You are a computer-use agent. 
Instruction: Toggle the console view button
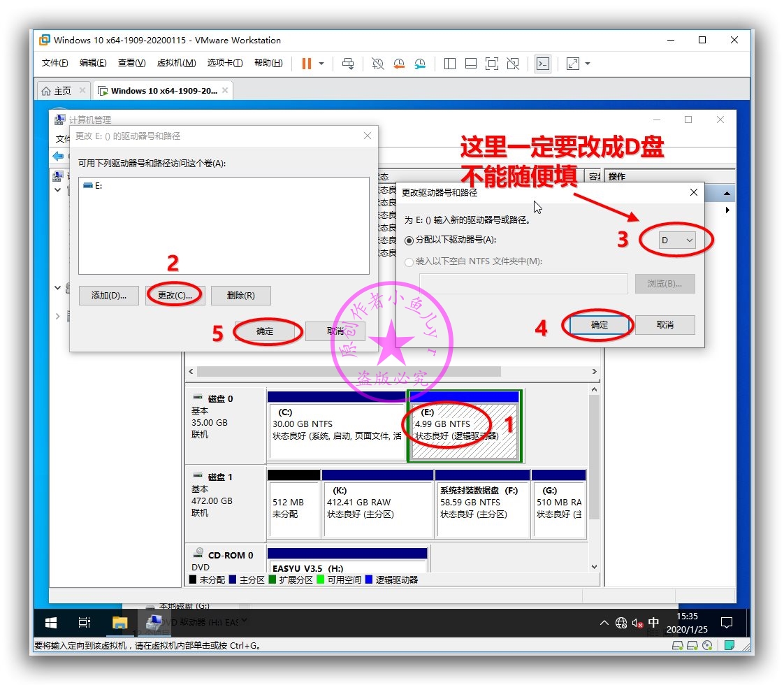(x=542, y=64)
